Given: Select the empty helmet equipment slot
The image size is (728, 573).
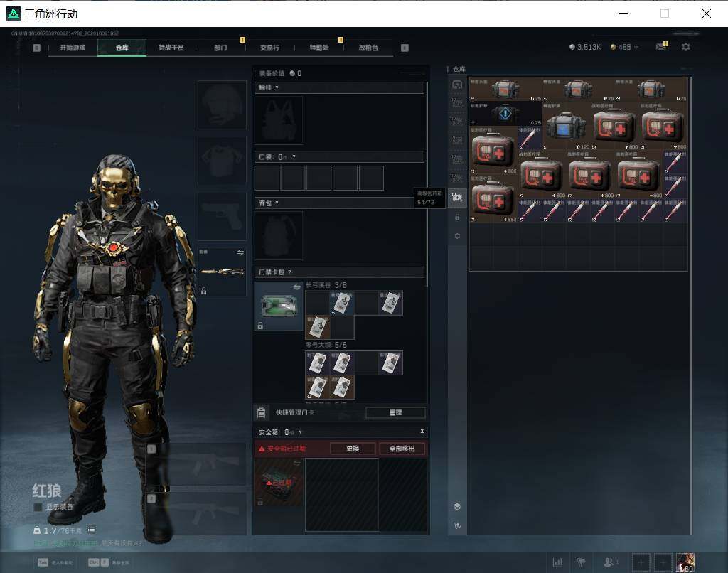Looking at the screenshot, I should tap(222, 105).
